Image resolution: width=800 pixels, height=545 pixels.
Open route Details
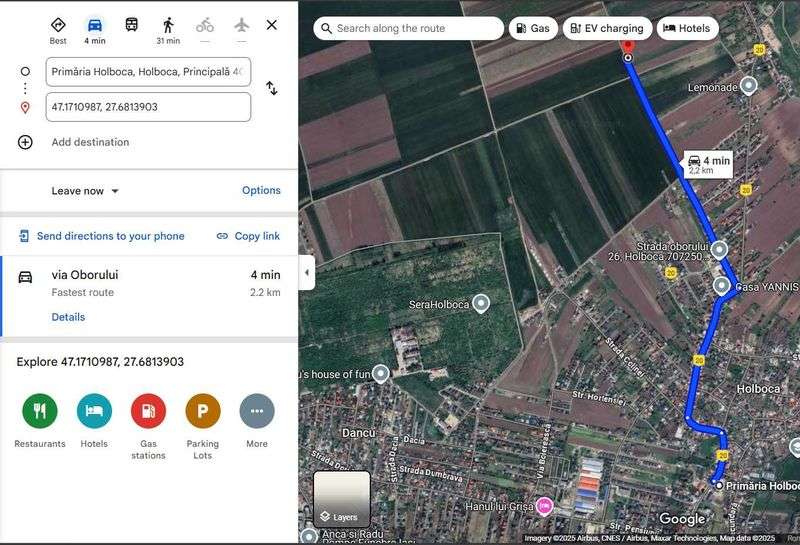pos(68,317)
